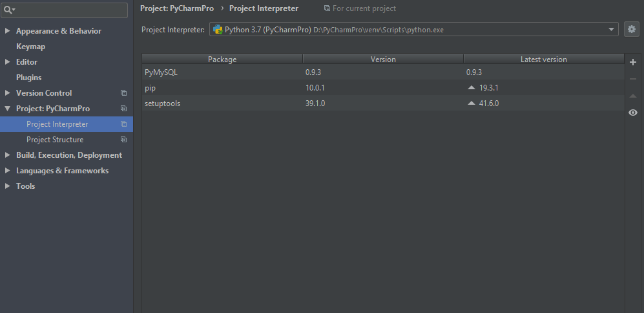Click copy icon beside Project Structure
This screenshot has height=313, width=644.
pos(123,140)
